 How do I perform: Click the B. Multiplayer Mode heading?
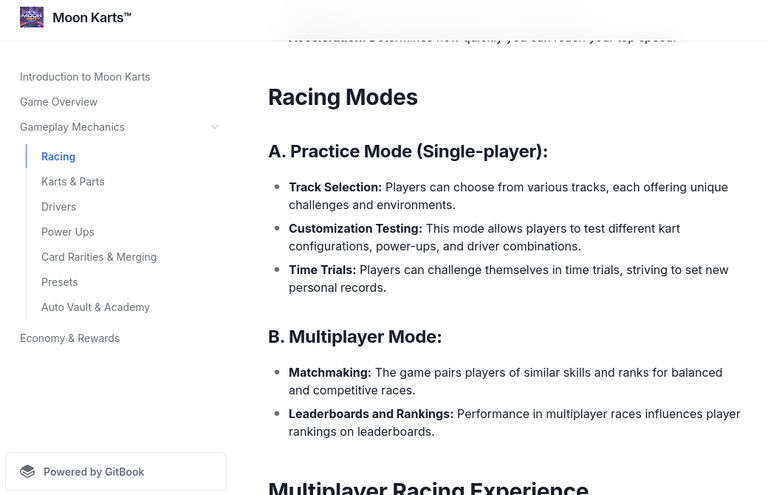355,337
